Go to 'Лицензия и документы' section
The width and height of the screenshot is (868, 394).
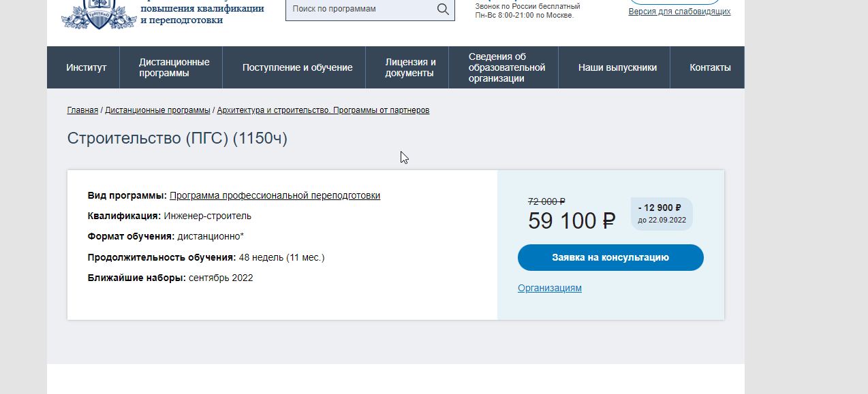410,67
